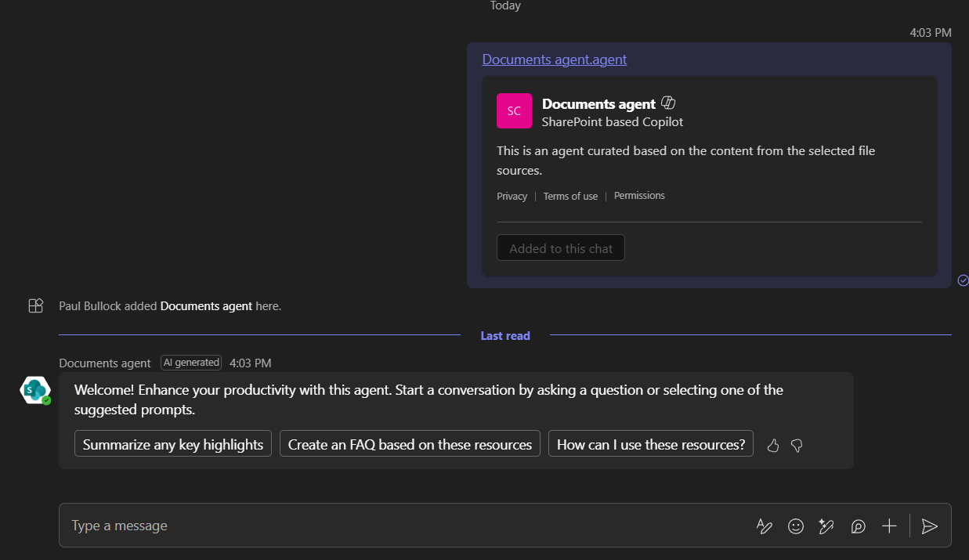Give a thumbs up to the welcome message
The image size is (969, 560).
coord(772,445)
